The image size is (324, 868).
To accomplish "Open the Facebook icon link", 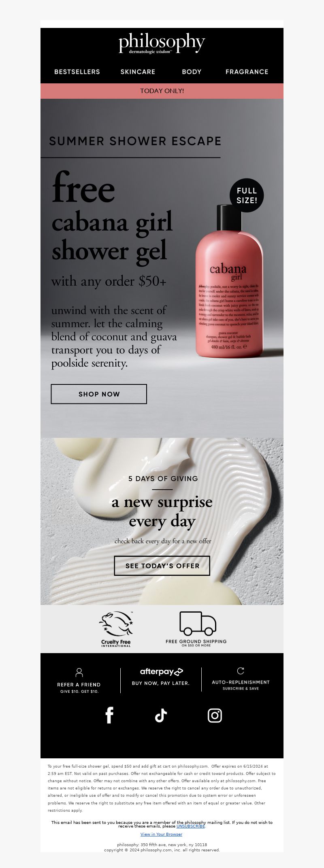I will click(x=109, y=715).
